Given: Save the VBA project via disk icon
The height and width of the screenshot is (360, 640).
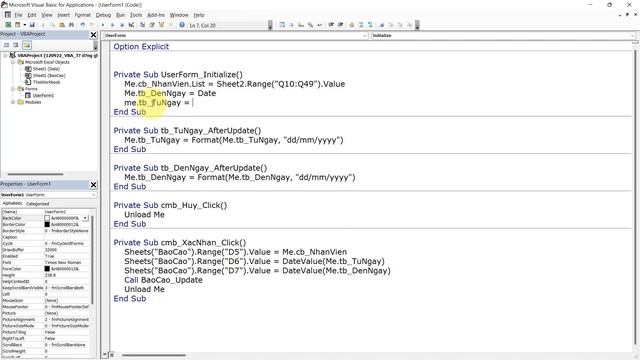Looking at the screenshot, I should [x=32, y=25].
